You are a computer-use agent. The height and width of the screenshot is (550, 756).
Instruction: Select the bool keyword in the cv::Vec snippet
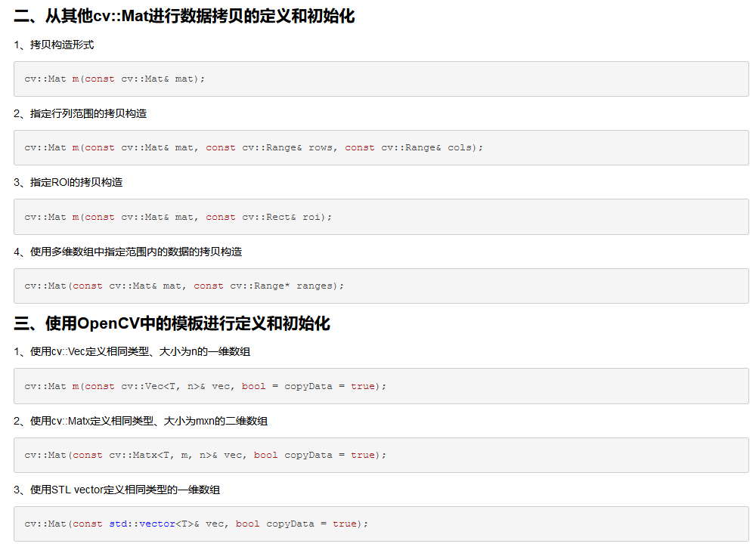tap(253, 386)
